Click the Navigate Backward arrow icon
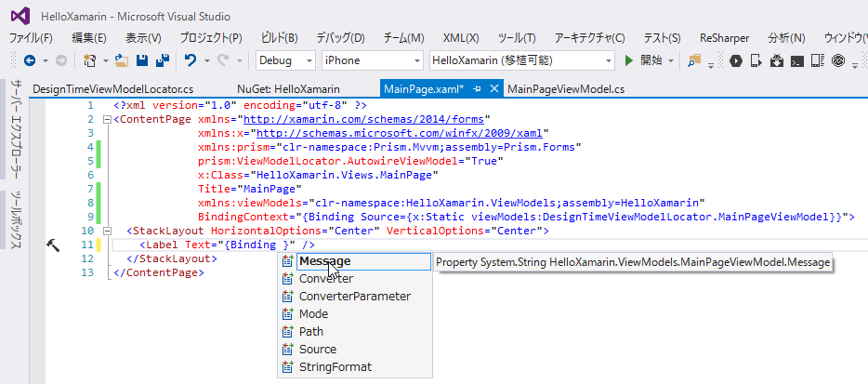868x384 pixels. [x=30, y=60]
